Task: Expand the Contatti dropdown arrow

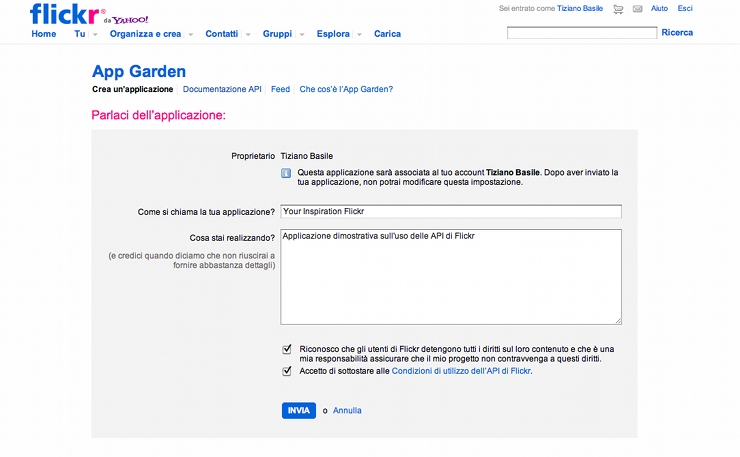Action: (x=248, y=34)
